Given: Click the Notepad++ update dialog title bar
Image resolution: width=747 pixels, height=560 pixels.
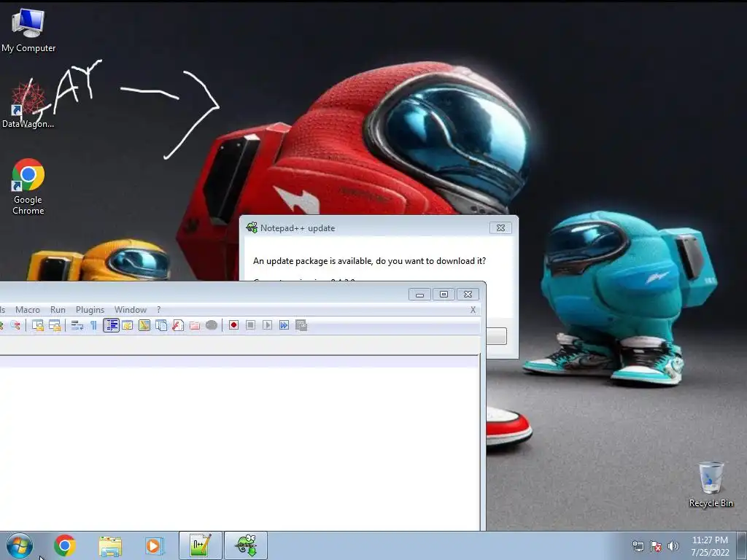Looking at the screenshot, I should tap(367, 227).
